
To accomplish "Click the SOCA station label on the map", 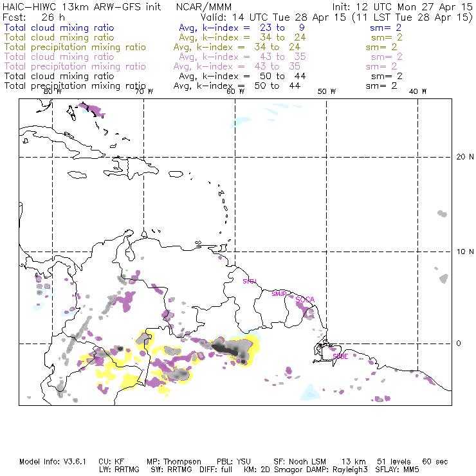I will pyautogui.click(x=305, y=300).
